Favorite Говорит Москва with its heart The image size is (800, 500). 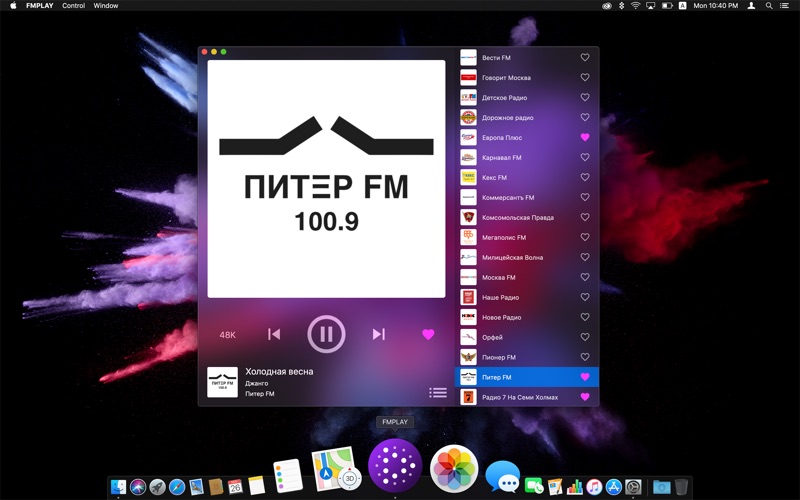tap(585, 78)
